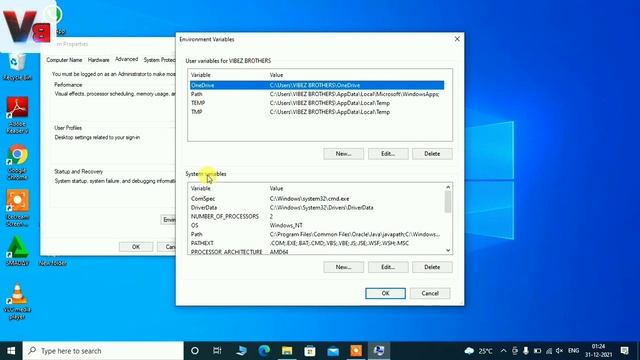The image size is (640, 360).
Task: Select the user Path variable with WindowsApps
Action: [x=317, y=94]
